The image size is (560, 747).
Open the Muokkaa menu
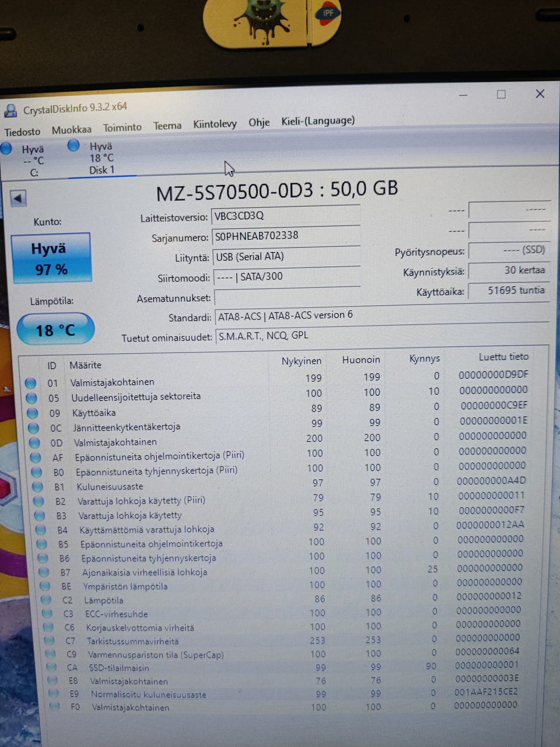pos(71,130)
